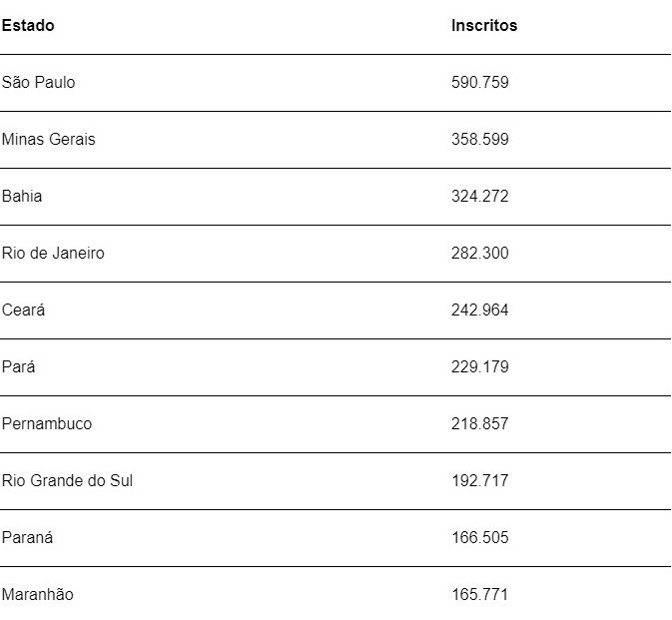
Task: Select the São Paulo state cell
Action: 39,82
